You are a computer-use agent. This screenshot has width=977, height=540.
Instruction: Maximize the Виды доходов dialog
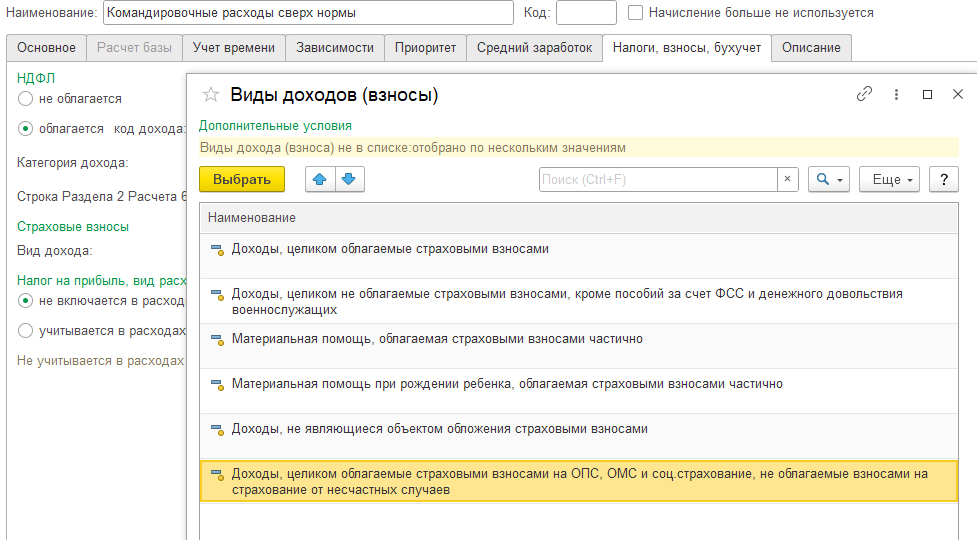[x=927, y=95]
